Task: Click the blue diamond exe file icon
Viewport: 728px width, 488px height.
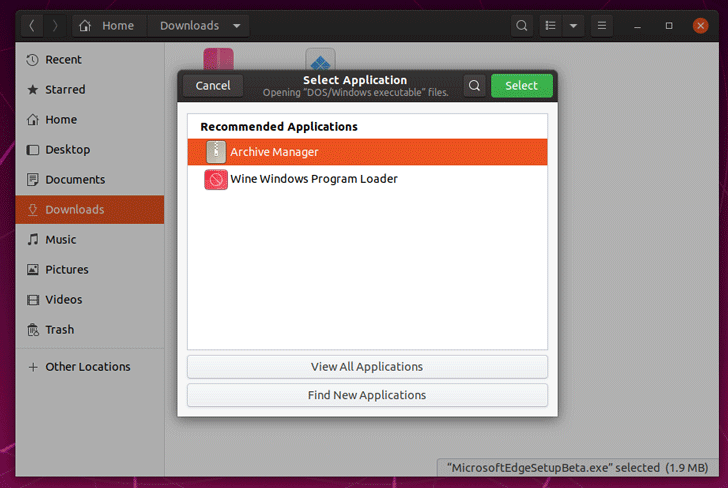Action: [x=320, y=59]
